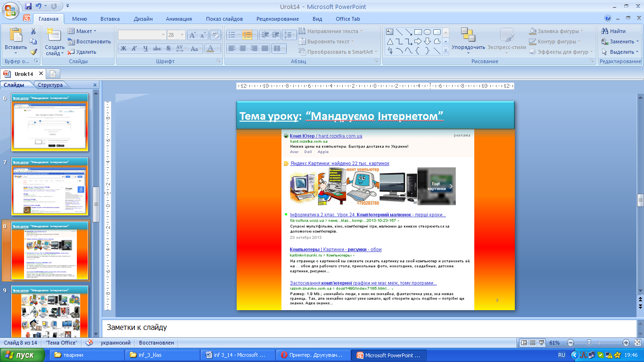Image resolution: width=644 pixels, height=362 pixels.
Task: Open line spacing dropdown
Action: click(x=289, y=35)
